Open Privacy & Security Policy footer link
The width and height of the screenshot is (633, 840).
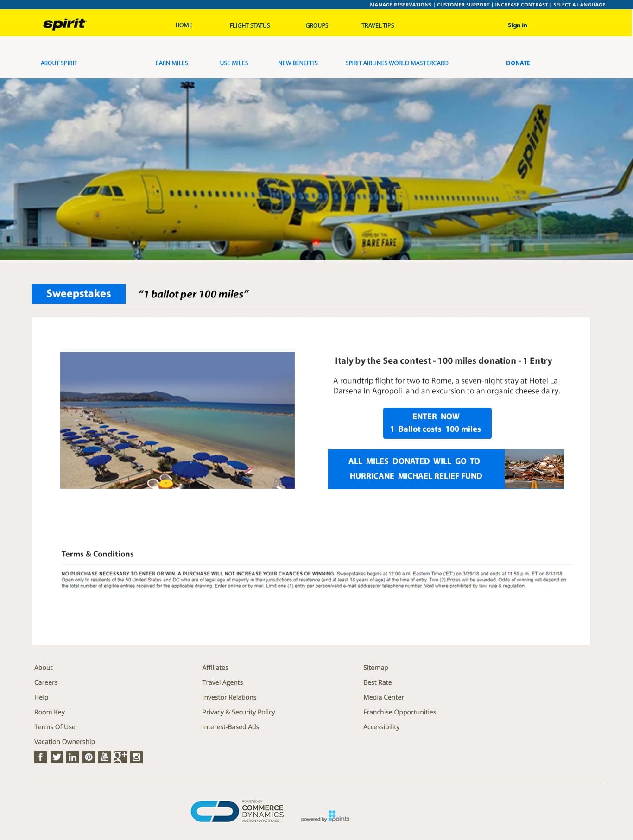239,712
